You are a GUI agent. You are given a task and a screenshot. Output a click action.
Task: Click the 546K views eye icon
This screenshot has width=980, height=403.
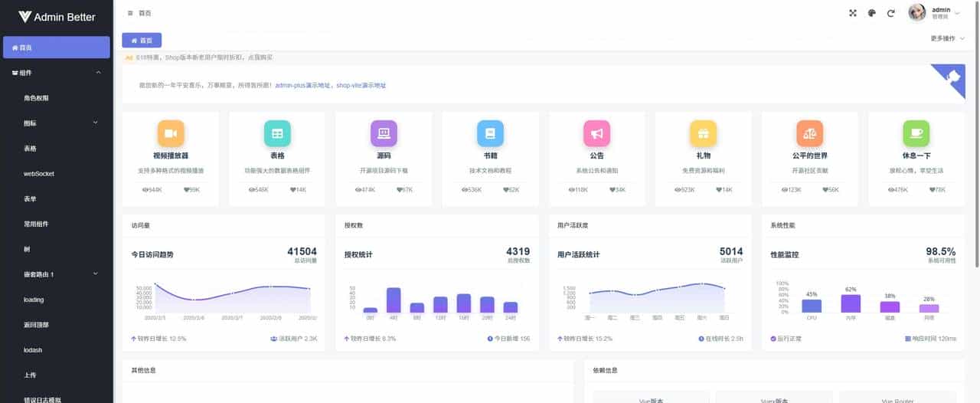coord(252,189)
